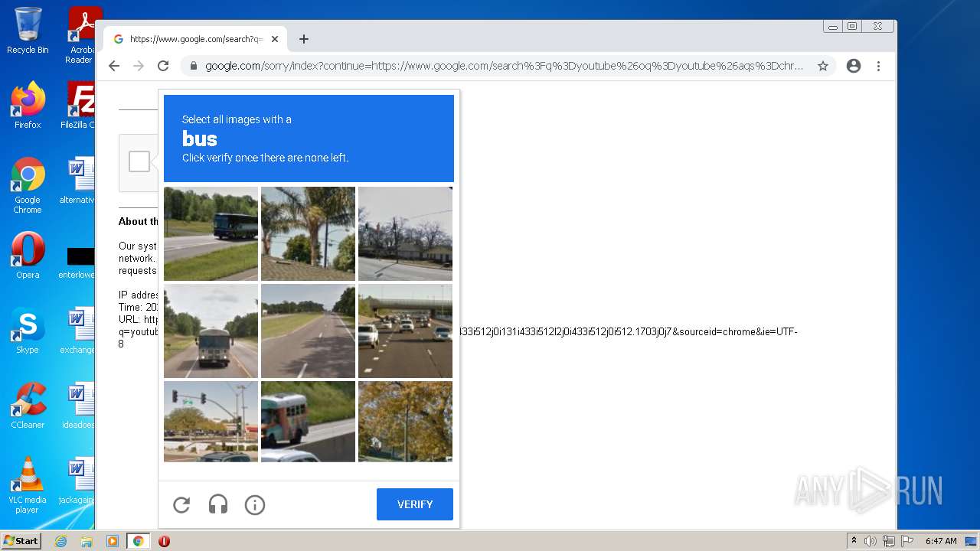The image size is (980, 551).
Task: Select the google.com/search browser tab
Action: 195,39
